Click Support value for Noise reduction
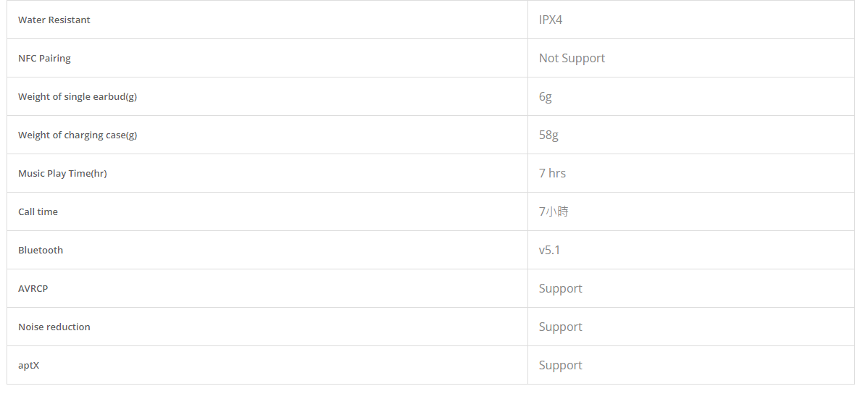This screenshot has width=868, height=407. coord(561,327)
